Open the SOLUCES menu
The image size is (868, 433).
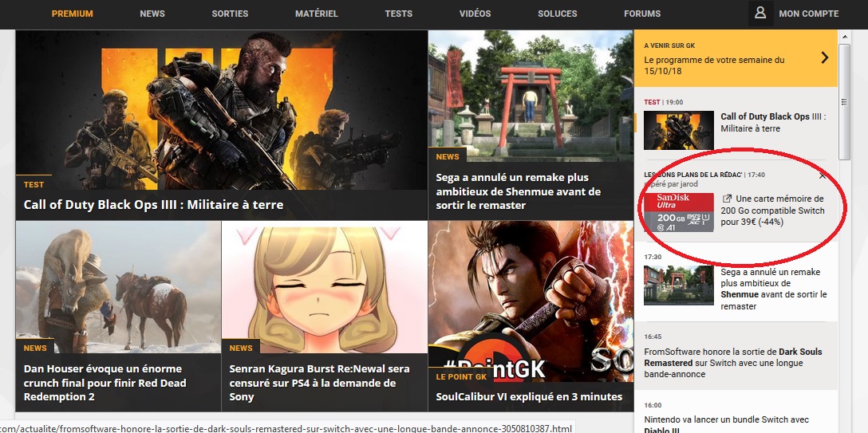coord(558,14)
